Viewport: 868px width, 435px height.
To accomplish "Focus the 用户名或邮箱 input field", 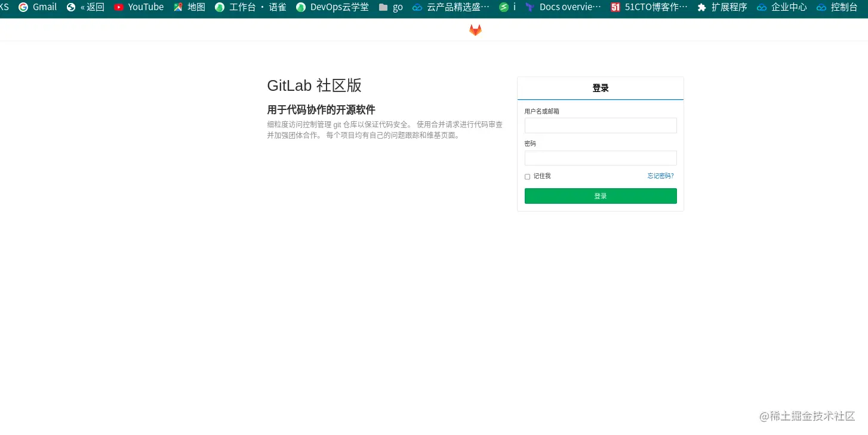I will point(601,125).
